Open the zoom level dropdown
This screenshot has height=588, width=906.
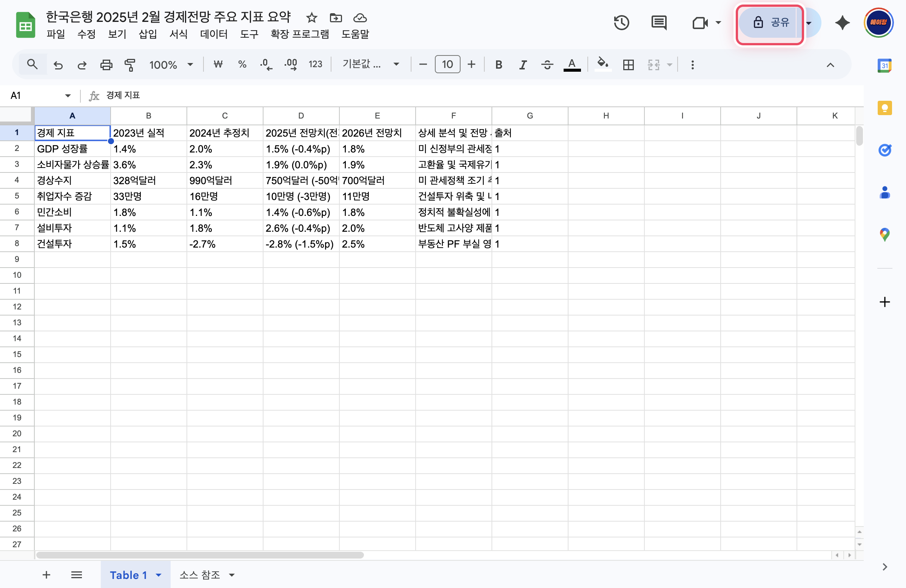coord(171,64)
